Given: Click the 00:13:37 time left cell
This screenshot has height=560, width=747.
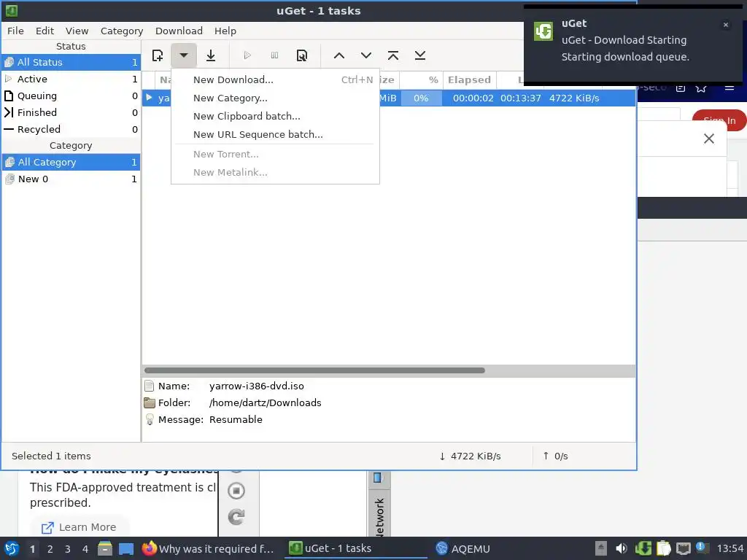Looking at the screenshot, I should point(521,98).
